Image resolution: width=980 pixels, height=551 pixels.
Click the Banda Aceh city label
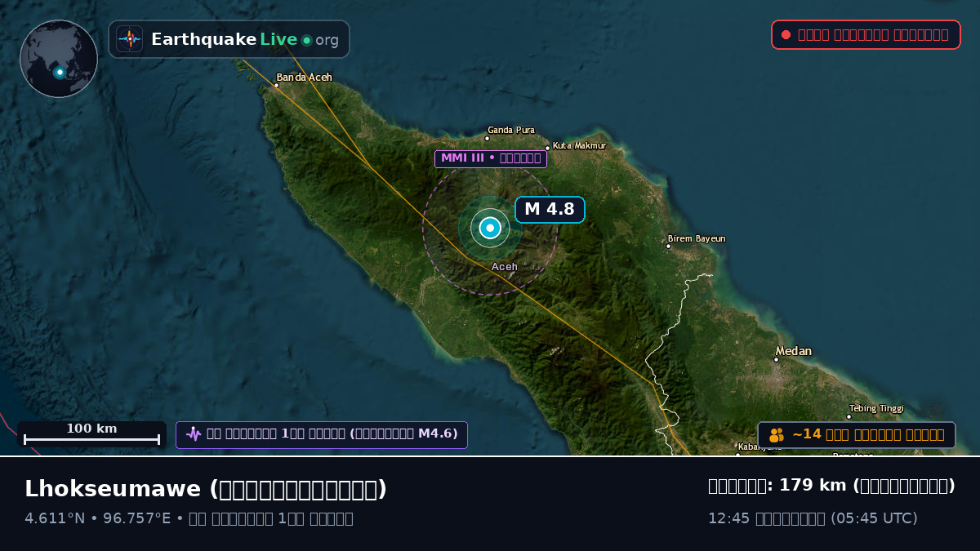point(305,78)
